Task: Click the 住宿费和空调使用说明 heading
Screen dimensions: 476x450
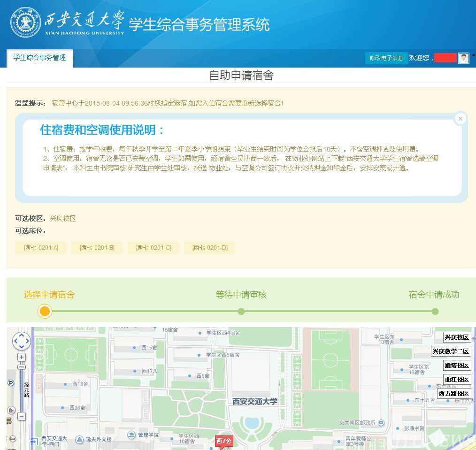Action: point(102,130)
